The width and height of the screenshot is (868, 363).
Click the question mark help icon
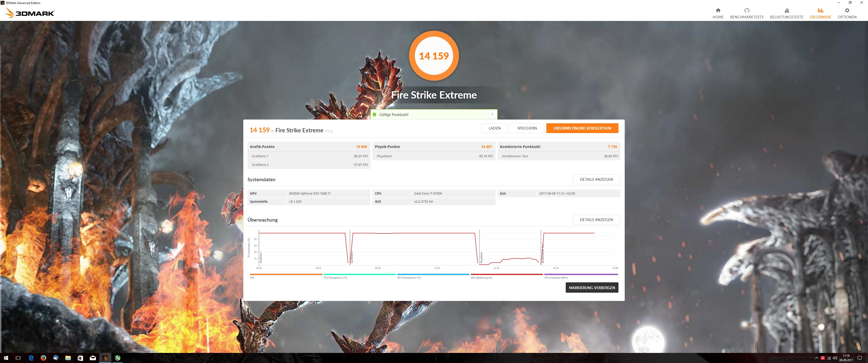coord(492,114)
